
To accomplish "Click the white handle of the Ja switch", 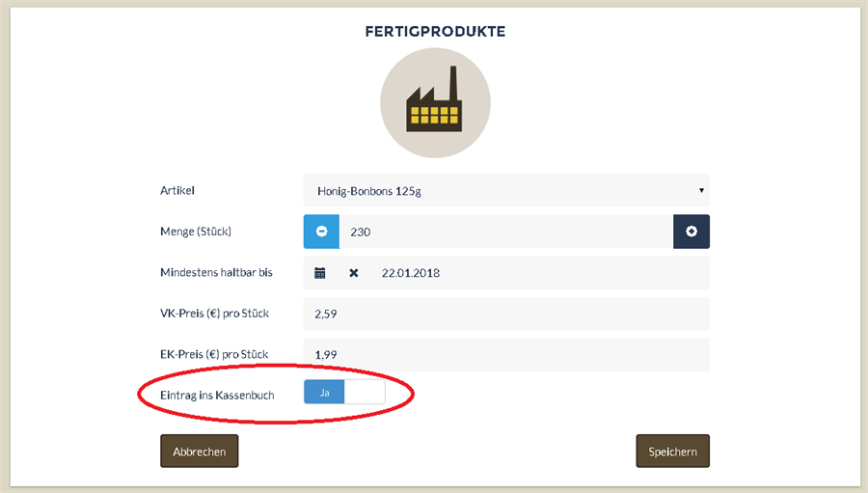I will coord(365,393).
